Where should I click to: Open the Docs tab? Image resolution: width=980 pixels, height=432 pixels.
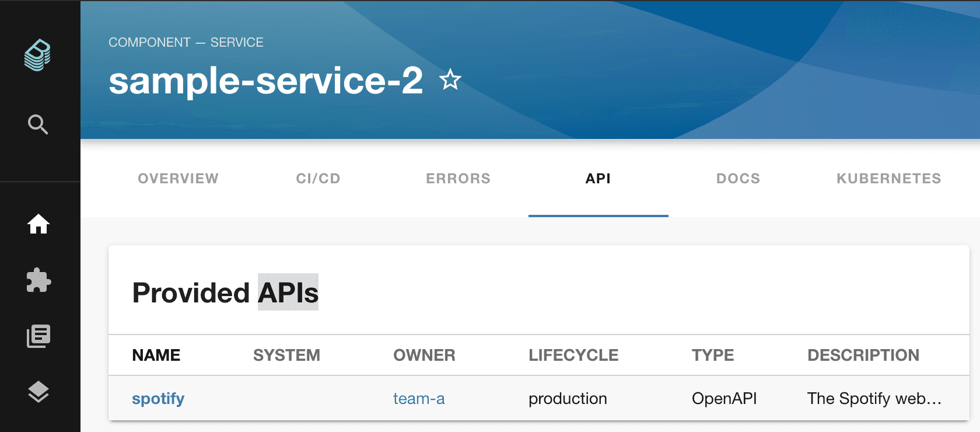point(738,179)
